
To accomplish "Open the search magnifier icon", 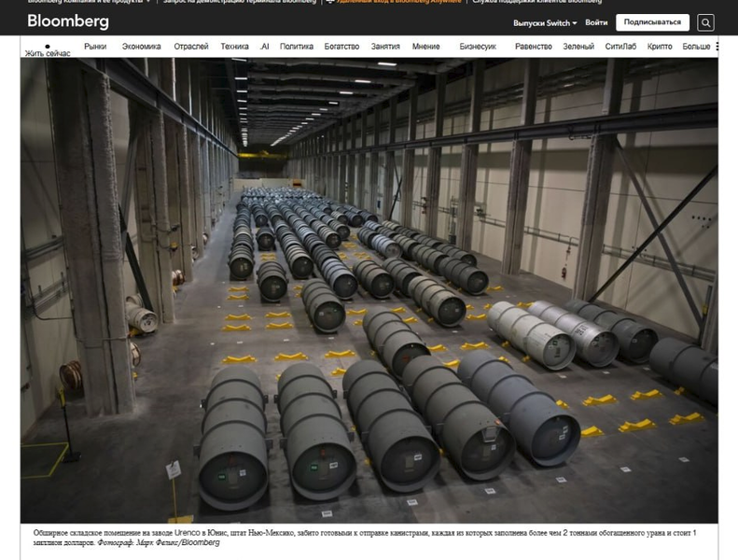I will [705, 22].
